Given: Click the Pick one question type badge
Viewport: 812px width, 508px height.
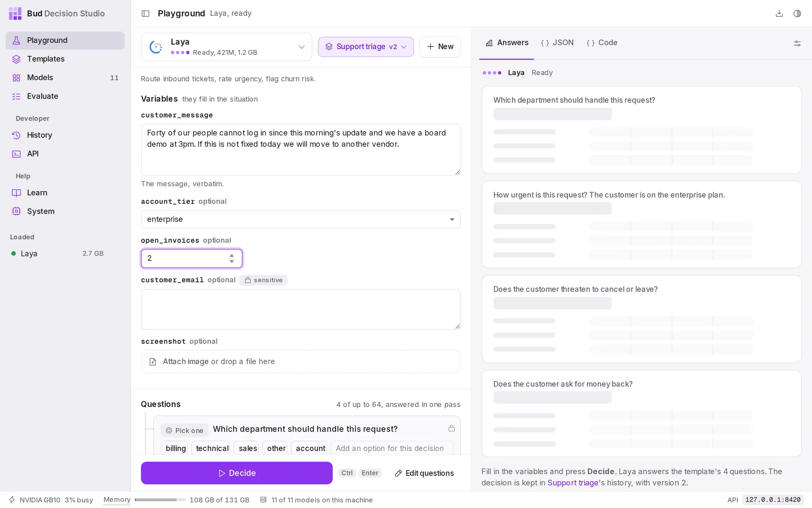Looking at the screenshot, I should coord(185,430).
